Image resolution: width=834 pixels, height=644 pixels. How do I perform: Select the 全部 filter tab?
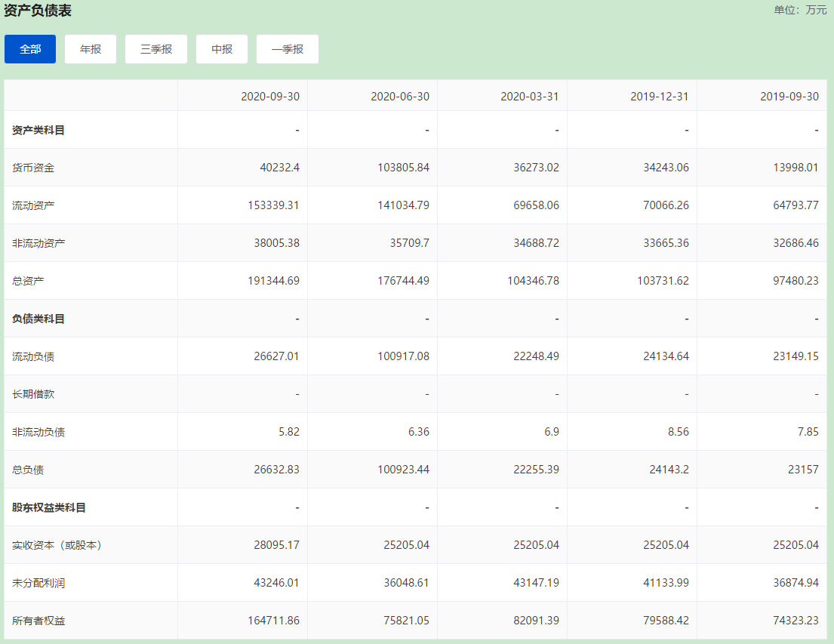tap(30, 49)
